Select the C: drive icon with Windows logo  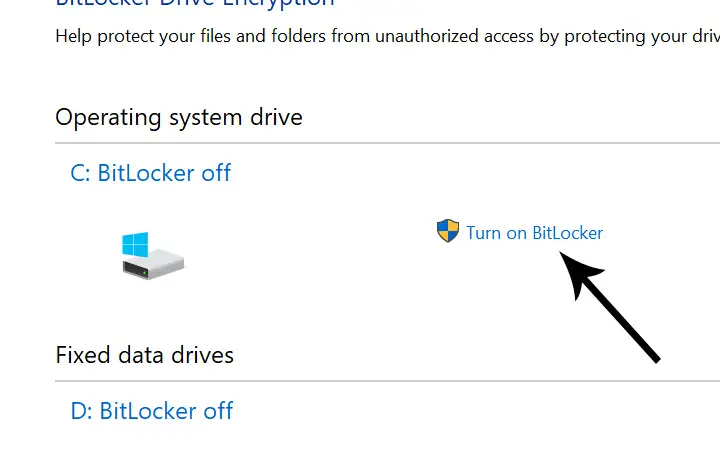click(153, 255)
